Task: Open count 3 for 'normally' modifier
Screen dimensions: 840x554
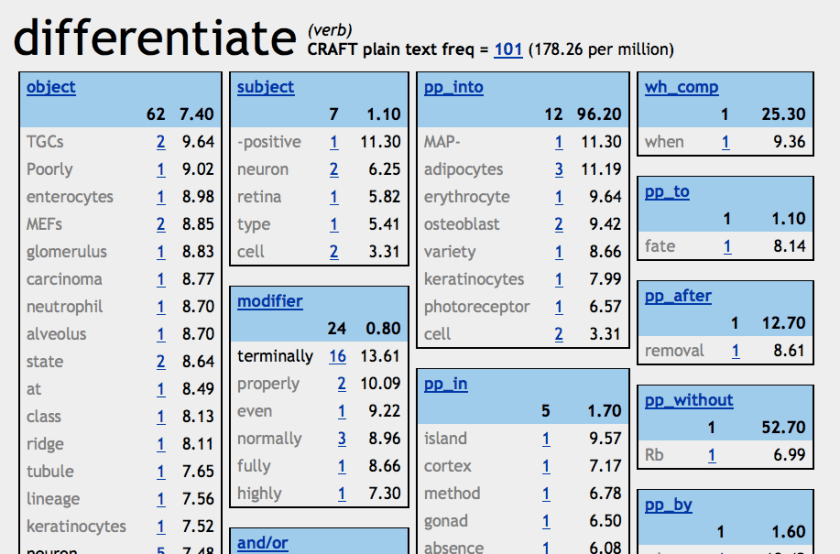Action: click(x=341, y=438)
